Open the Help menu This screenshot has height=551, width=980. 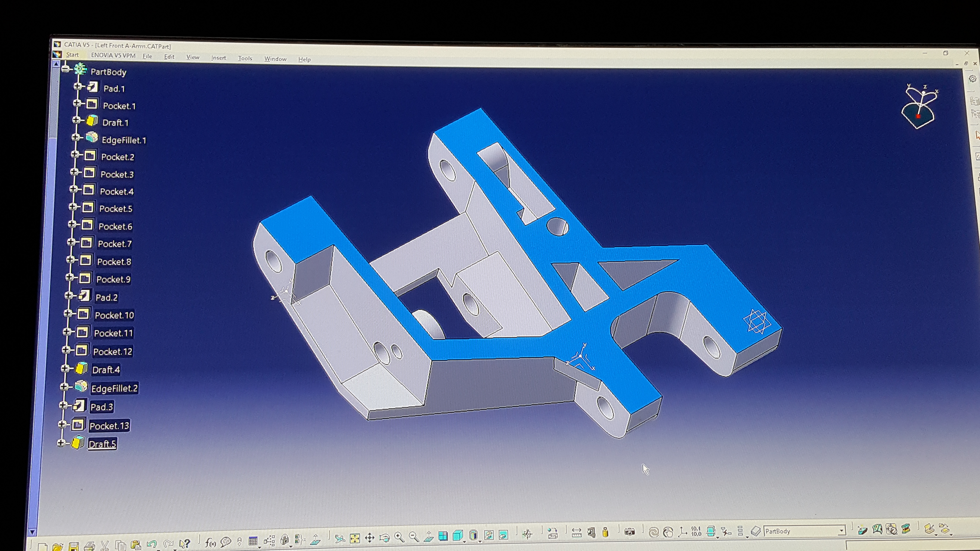pyautogui.click(x=304, y=59)
